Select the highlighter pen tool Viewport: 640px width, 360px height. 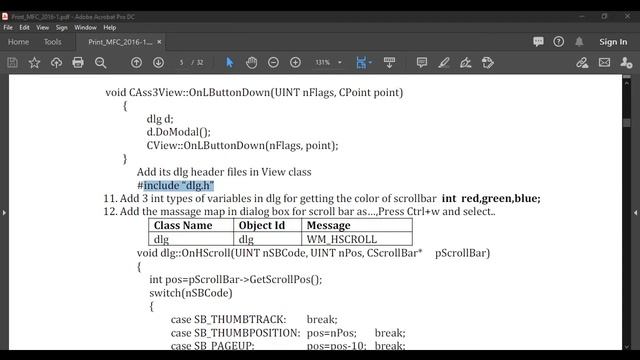point(444,62)
